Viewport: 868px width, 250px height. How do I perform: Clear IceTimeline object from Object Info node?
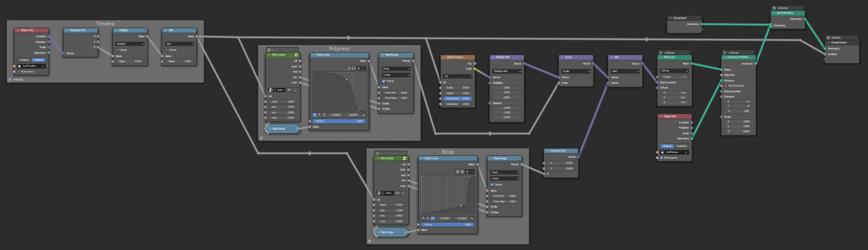coord(43,66)
